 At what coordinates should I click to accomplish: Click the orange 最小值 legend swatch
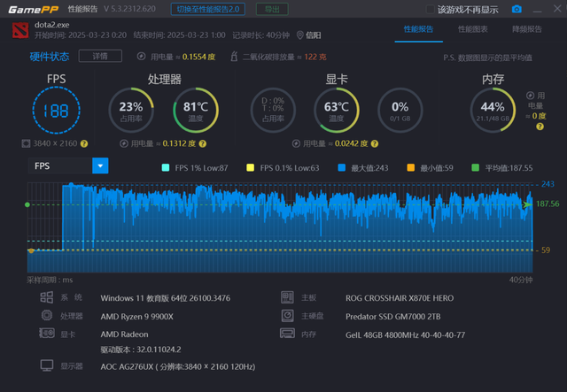pos(411,167)
